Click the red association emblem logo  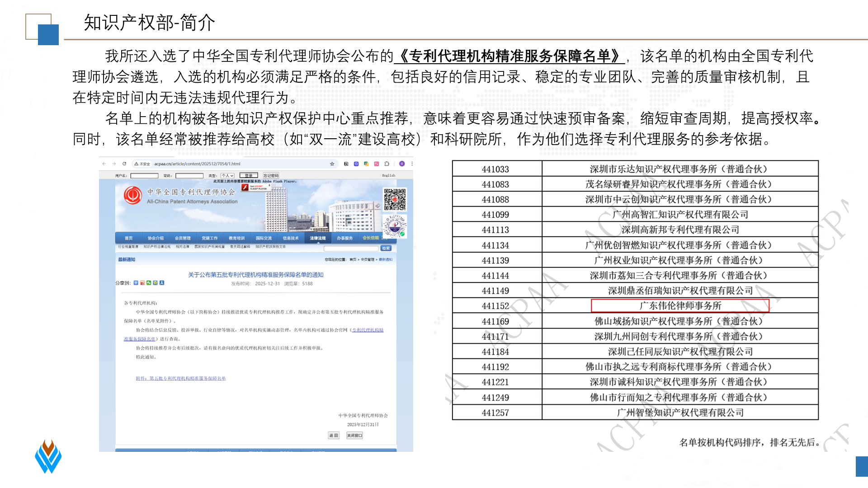tap(133, 195)
